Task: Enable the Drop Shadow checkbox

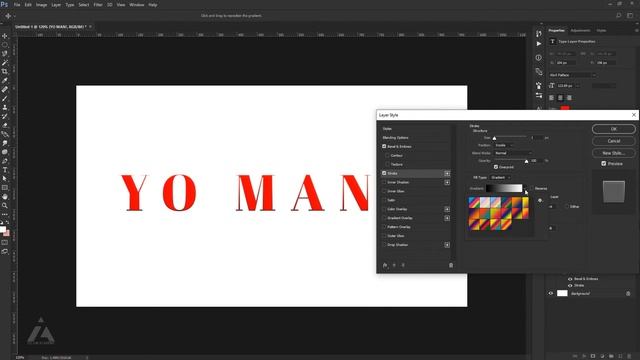Action: [x=384, y=245]
